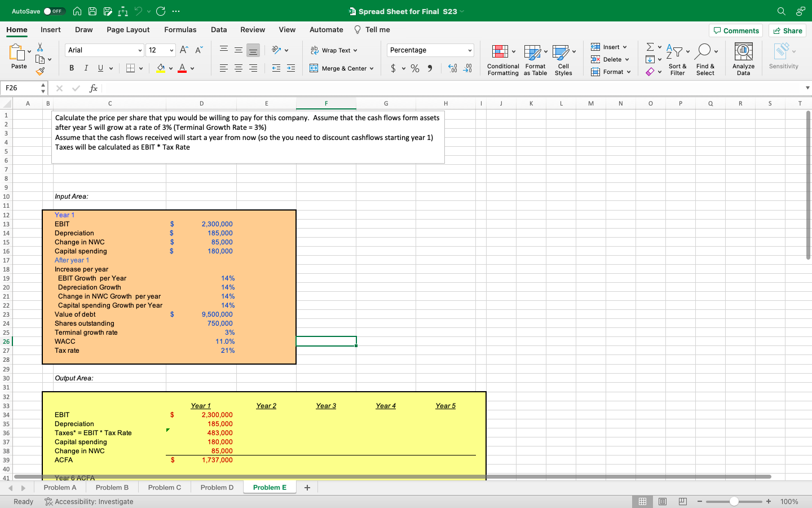
Task: Switch to the Formulas ribbon tab
Action: point(180,29)
